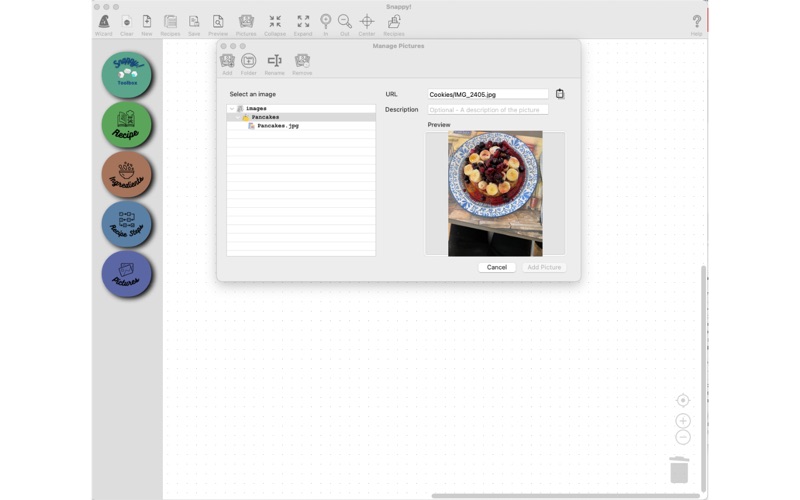
Task: Select the Pictures category circle in sidebar
Action: (x=127, y=273)
